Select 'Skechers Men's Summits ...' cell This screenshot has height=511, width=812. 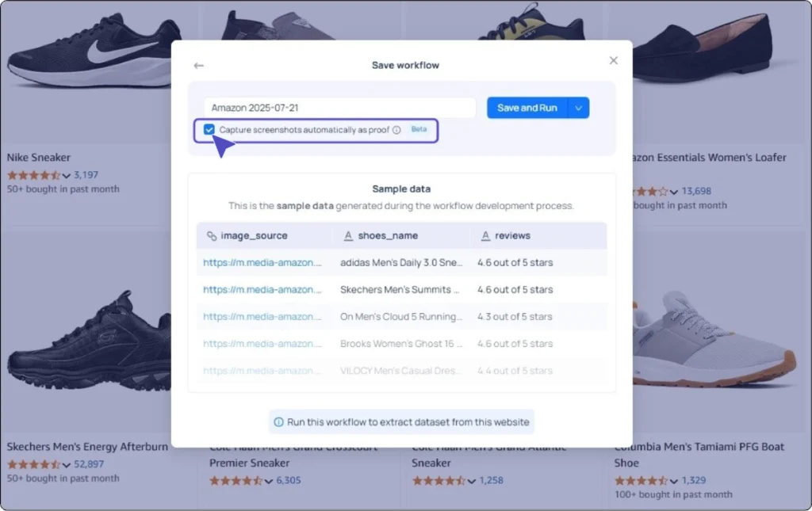(400, 289)
